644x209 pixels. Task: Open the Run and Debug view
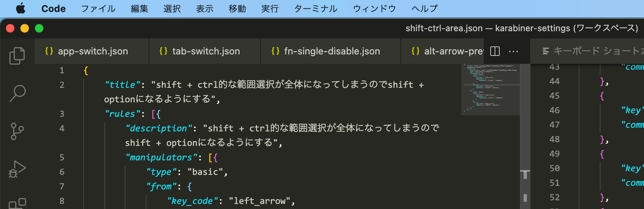tap(17, 169)
